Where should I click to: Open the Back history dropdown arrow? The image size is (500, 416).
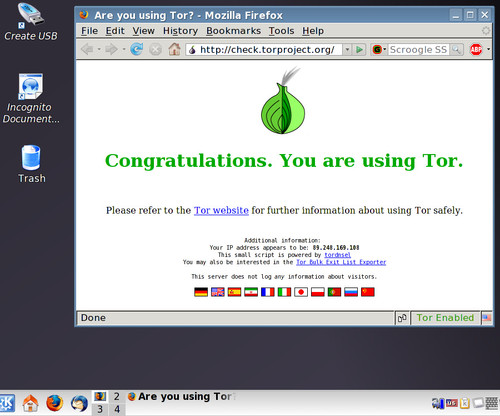click(x=99, y=49)
